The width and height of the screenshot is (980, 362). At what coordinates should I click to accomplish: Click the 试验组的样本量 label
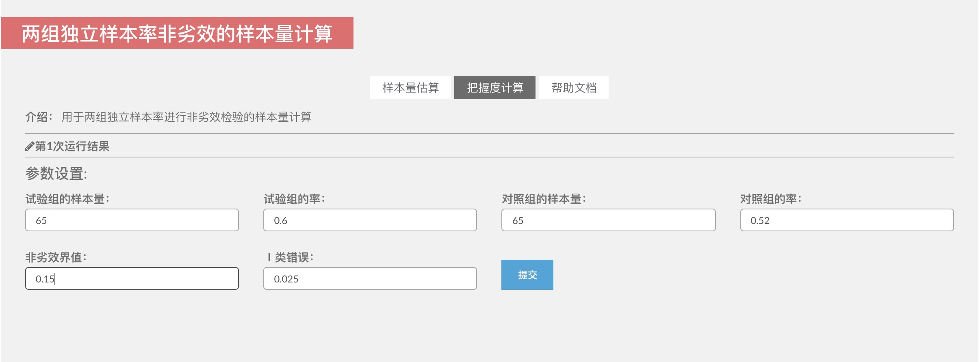click(x=67, y=199)
